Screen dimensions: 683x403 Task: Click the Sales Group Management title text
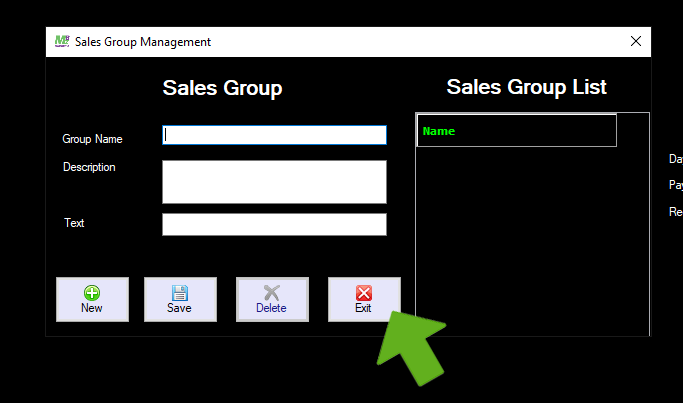(x=143, y=42)
